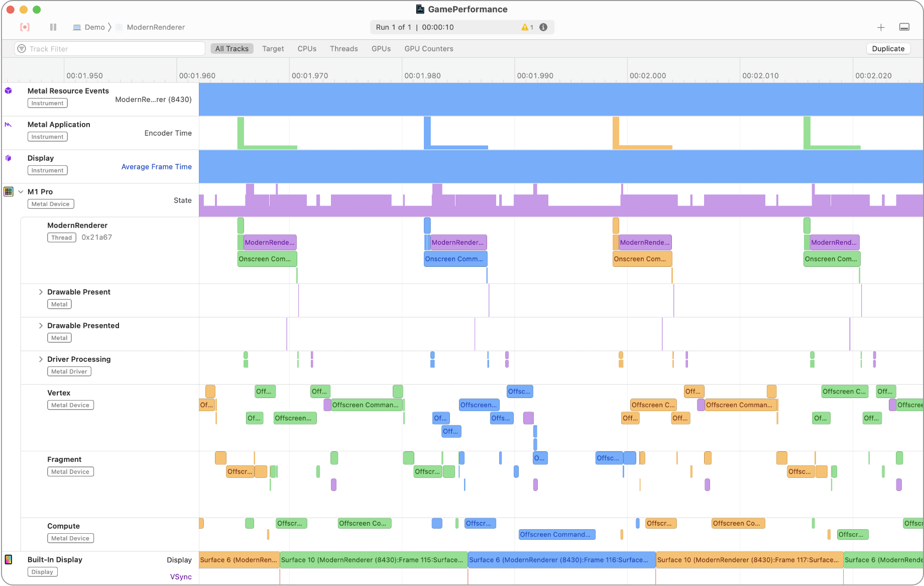Switch to the Threads tab
The image size is (924, 586).
[343, 48]
